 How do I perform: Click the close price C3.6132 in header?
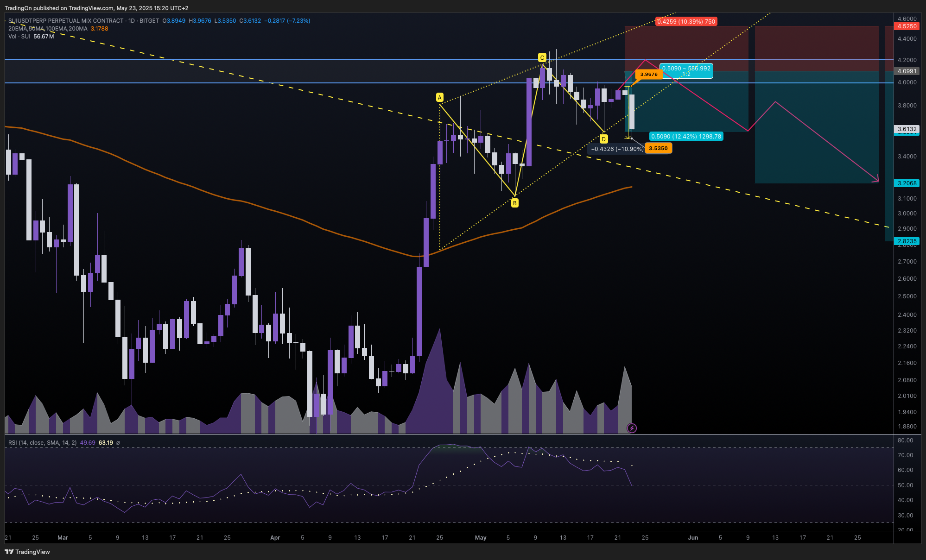(x=250, y=21)
